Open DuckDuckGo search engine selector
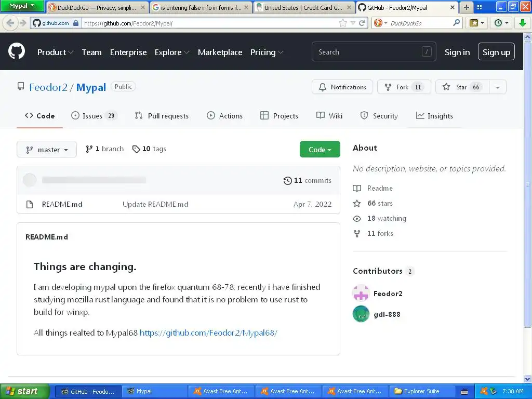 click(x=380, y=23)
